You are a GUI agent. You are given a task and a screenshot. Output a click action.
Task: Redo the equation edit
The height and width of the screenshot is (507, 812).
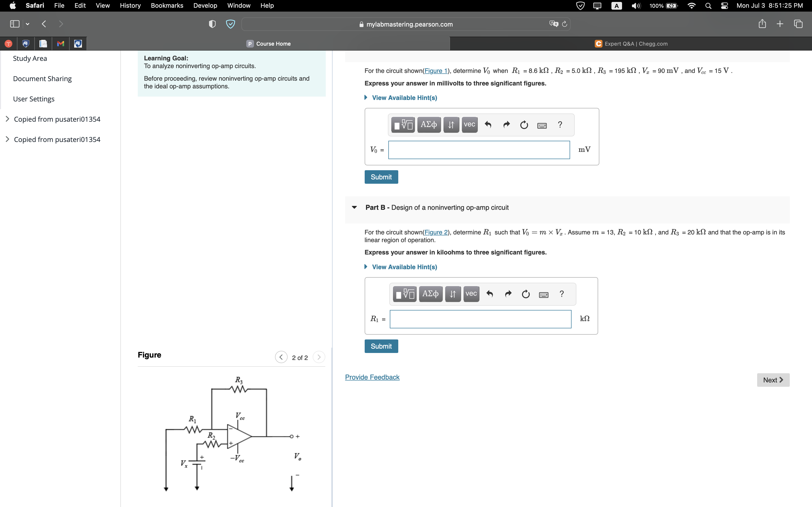[506, 124]
